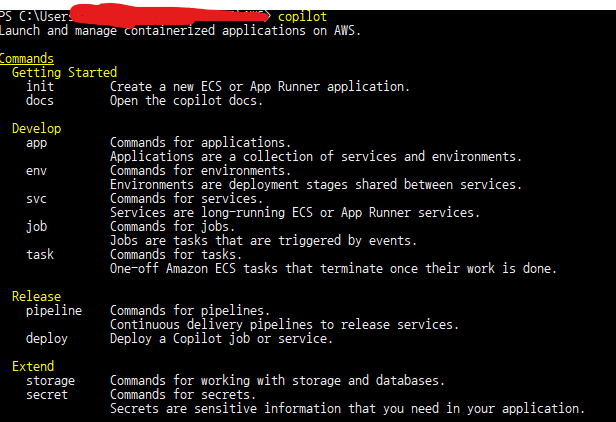
Task: Select the 'deploy' command name
Action: point(47,339)
